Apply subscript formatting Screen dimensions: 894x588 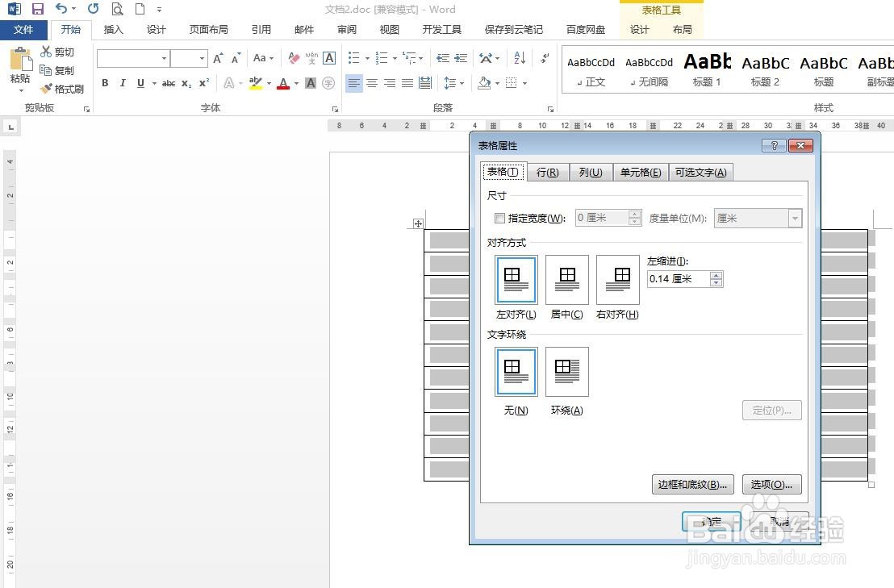coord(186,83)
